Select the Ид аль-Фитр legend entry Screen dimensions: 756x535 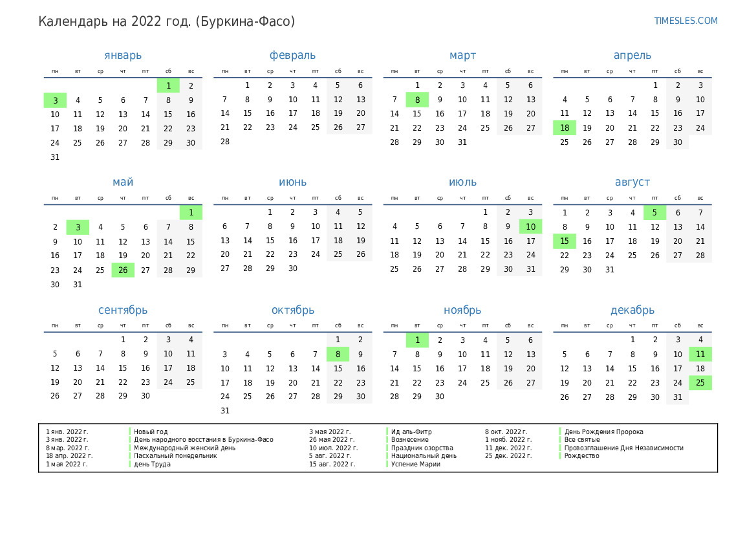point(411,431)
